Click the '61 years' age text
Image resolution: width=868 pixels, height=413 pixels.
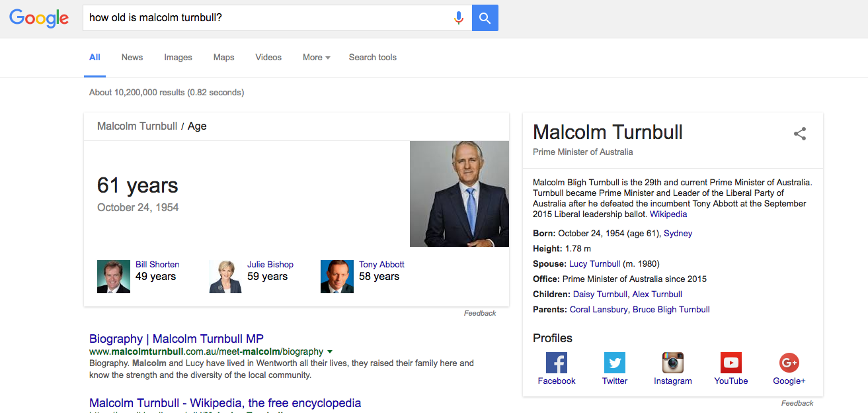click(x=138, y=185)
